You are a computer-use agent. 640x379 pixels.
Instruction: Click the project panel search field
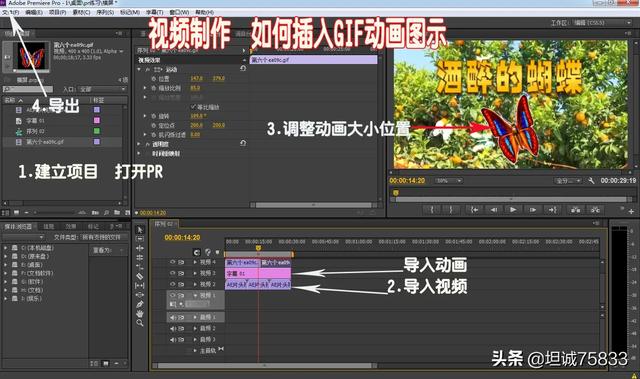click(x=28, y=89)
